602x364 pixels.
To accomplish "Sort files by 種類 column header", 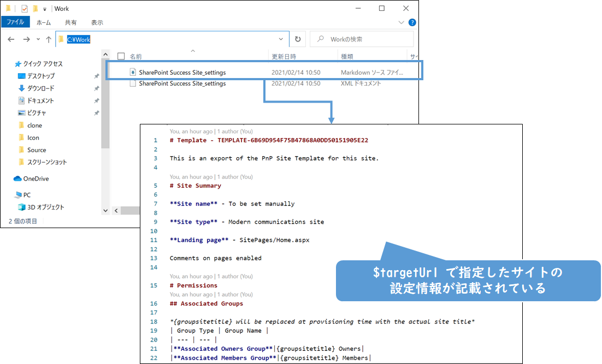I will (x=347, y=56).
